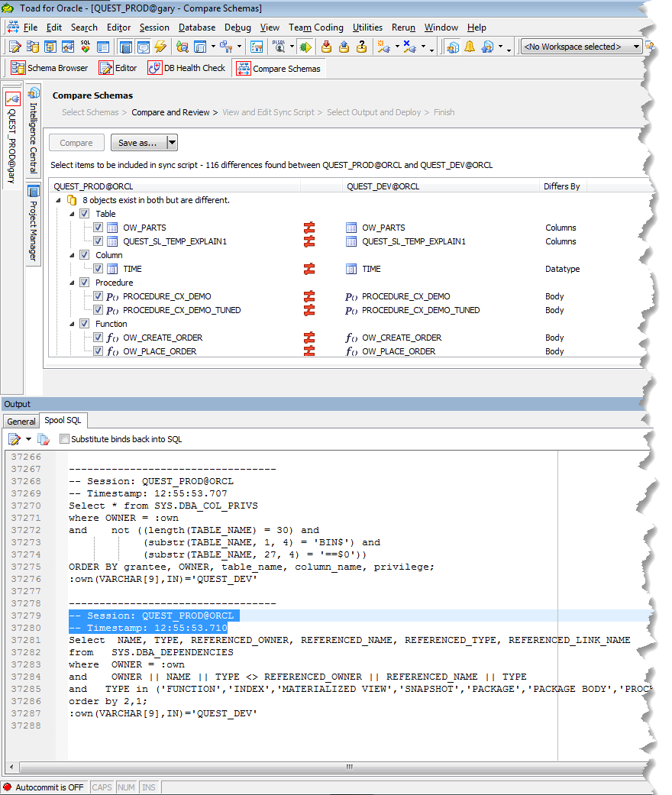672x795 pixels.
Task: Click the SQL Optimizer heart icon
Action: [86, 47]
